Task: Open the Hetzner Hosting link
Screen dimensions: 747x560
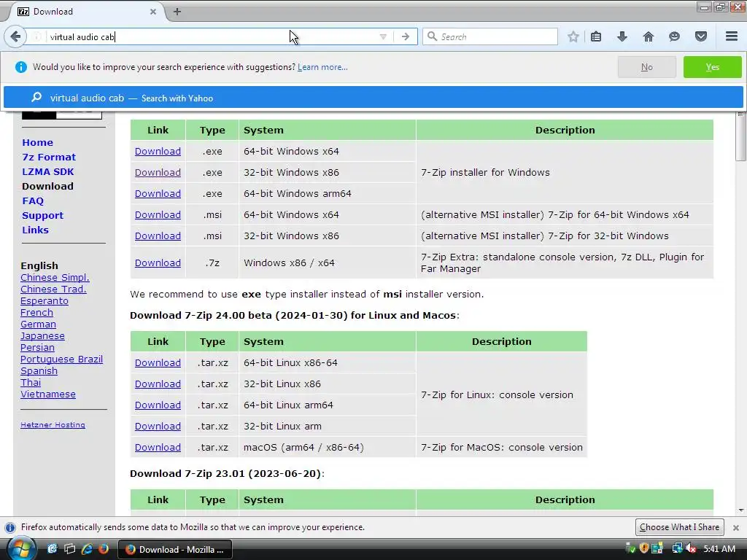Action: click(x=53, y=425)
